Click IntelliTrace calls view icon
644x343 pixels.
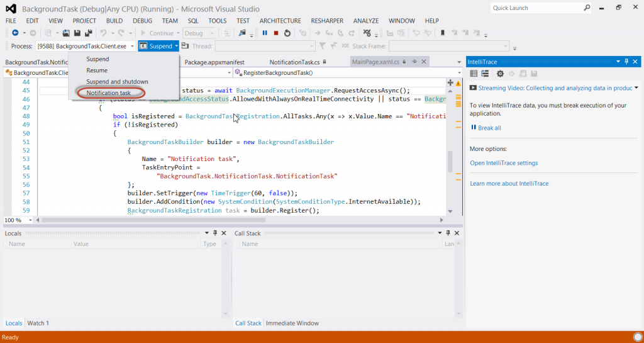pos(485,74)
